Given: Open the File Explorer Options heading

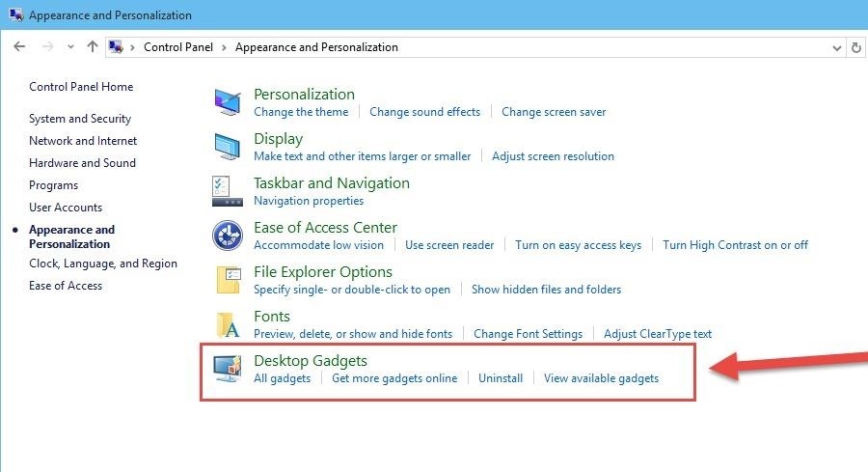Looking at the screenshot, I should click(323, 271).
